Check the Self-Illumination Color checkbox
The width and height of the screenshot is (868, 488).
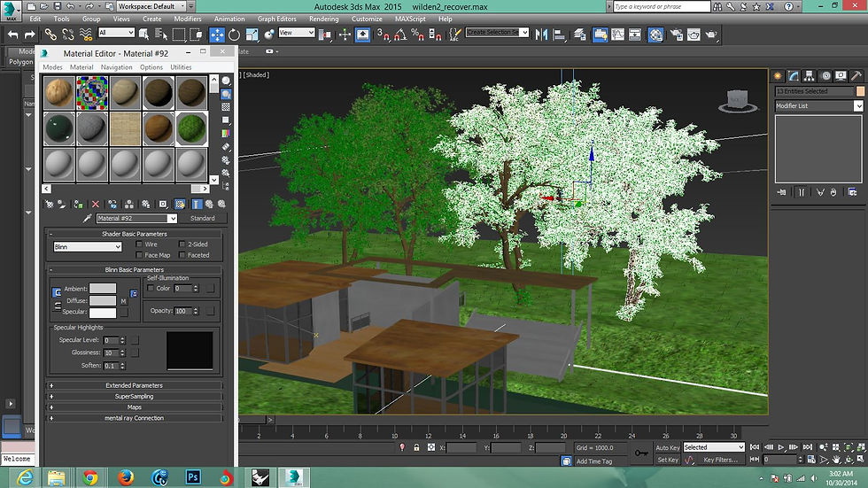tap(151, 288)
